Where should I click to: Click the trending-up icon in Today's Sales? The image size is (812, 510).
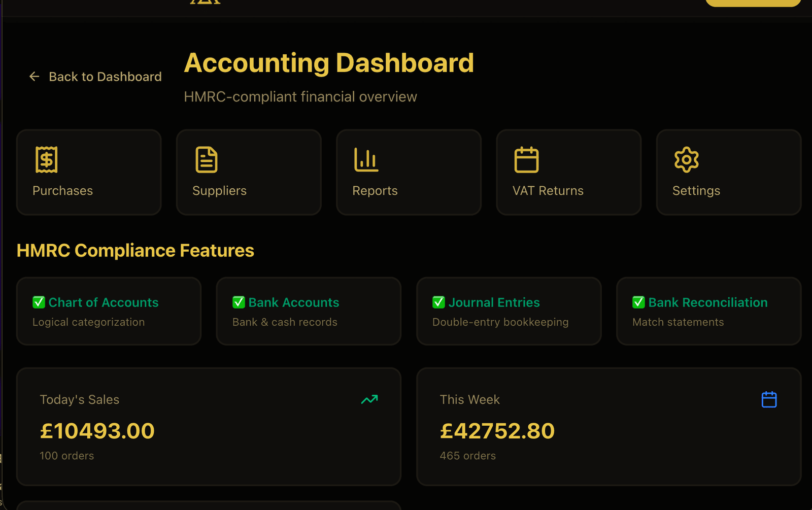tap(369, 399)
